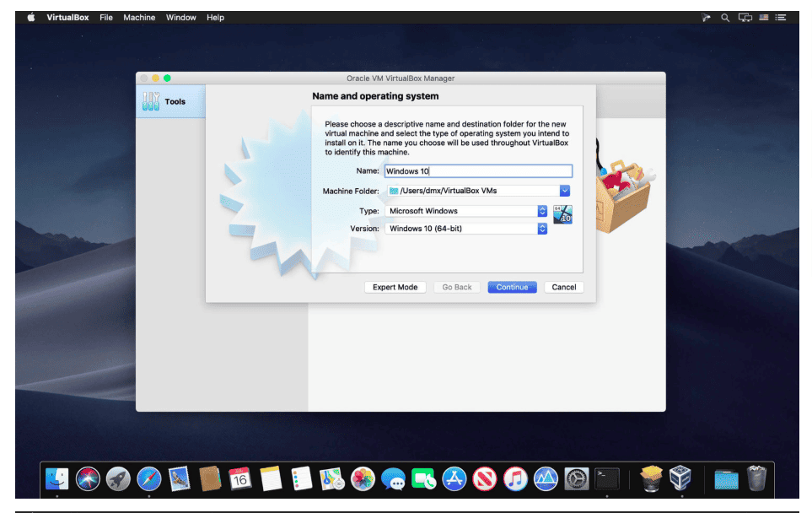Open Terminal from the dock
Image resolution: width=812 pixels, height=513 pixels.
(x=607, y=478)
